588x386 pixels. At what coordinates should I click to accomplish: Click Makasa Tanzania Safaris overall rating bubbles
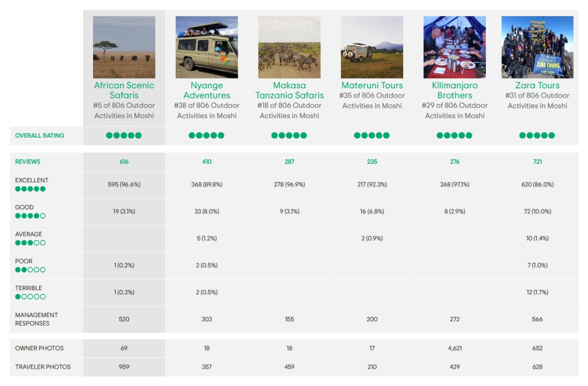[x=289, y=135]
